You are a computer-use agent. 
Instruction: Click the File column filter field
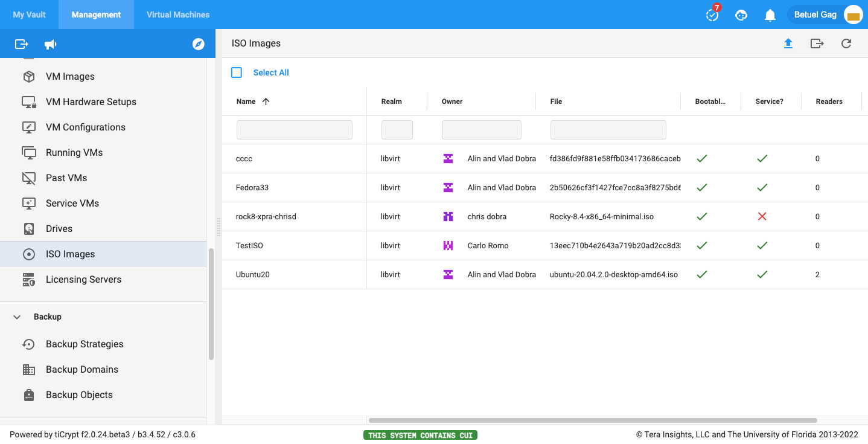coord(608,130)
